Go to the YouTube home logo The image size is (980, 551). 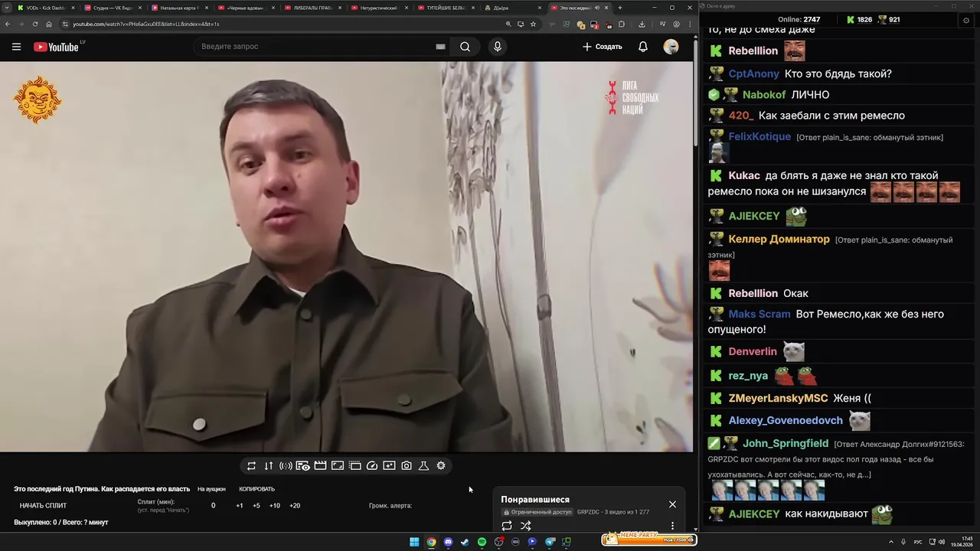click(x=56, y=47)
